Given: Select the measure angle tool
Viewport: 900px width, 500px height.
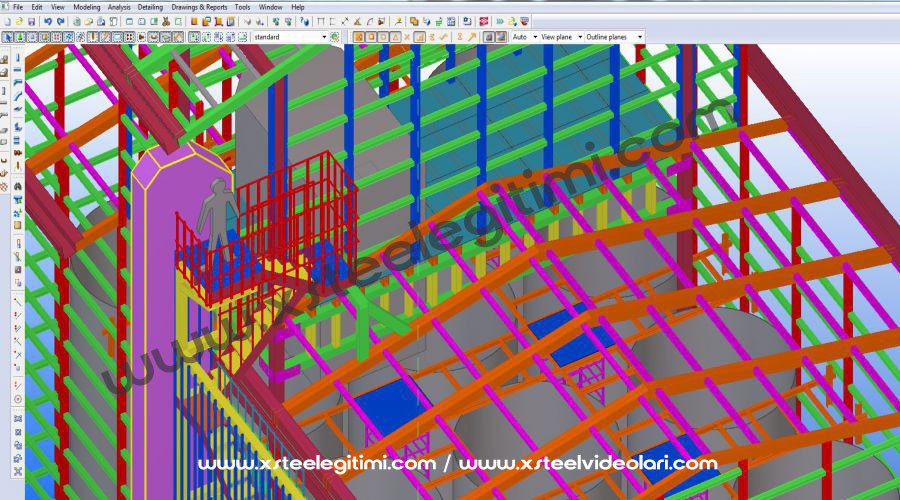Looking at the screenshot, I should [357, 21].
